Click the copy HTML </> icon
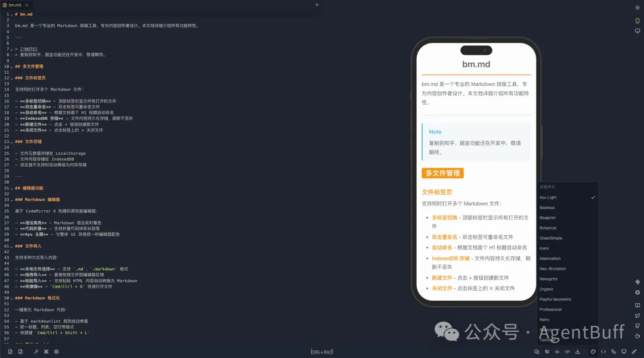 click(x=567, y=351)
